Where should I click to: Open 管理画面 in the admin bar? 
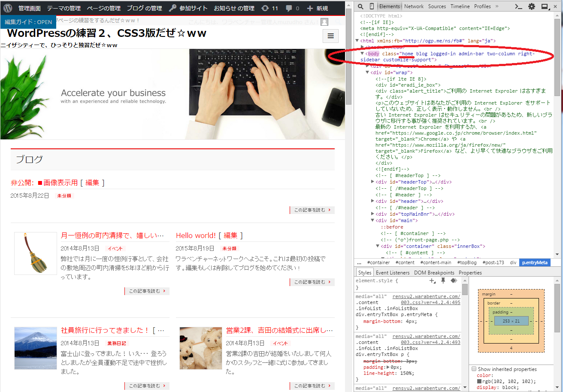coord(30,8)
